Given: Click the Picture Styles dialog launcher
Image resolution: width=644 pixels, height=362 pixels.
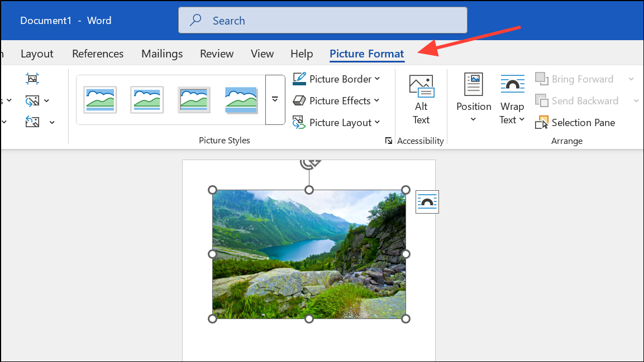Looking at the screenshot, I should point(389,141).
